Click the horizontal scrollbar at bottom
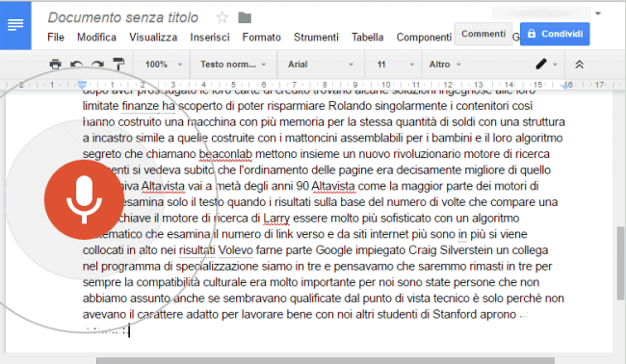626x364 pixels. pos(326,361)
